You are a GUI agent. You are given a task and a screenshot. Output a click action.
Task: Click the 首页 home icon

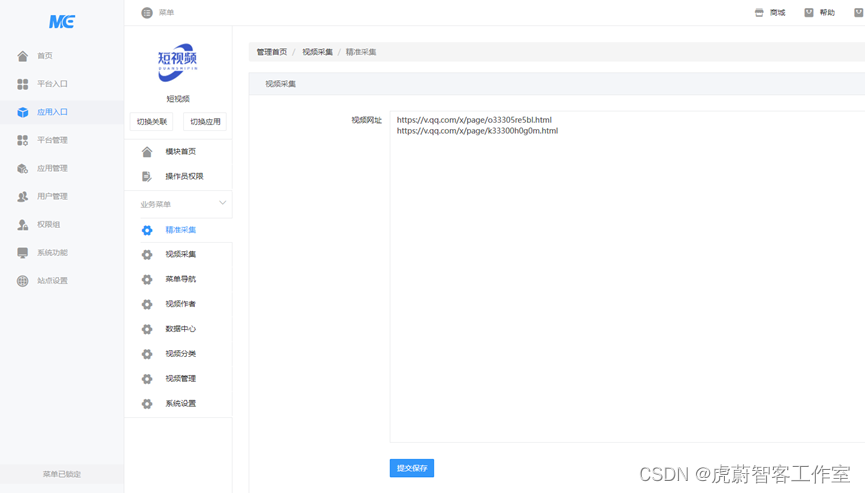point(23,56)
